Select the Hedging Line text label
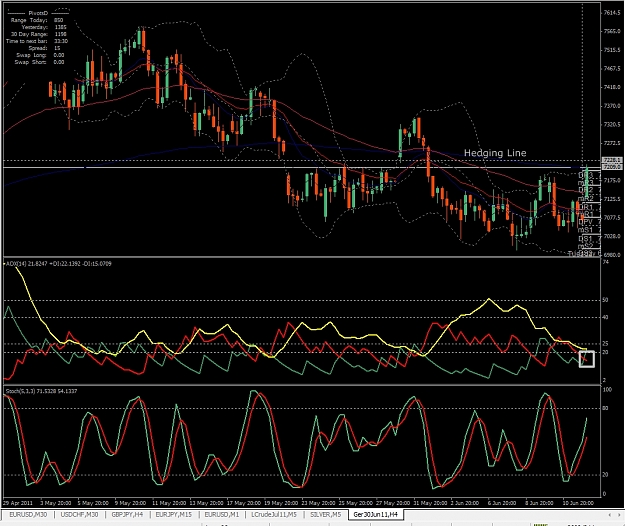Viewport: 625px width, 526px height. click(495, 153)
